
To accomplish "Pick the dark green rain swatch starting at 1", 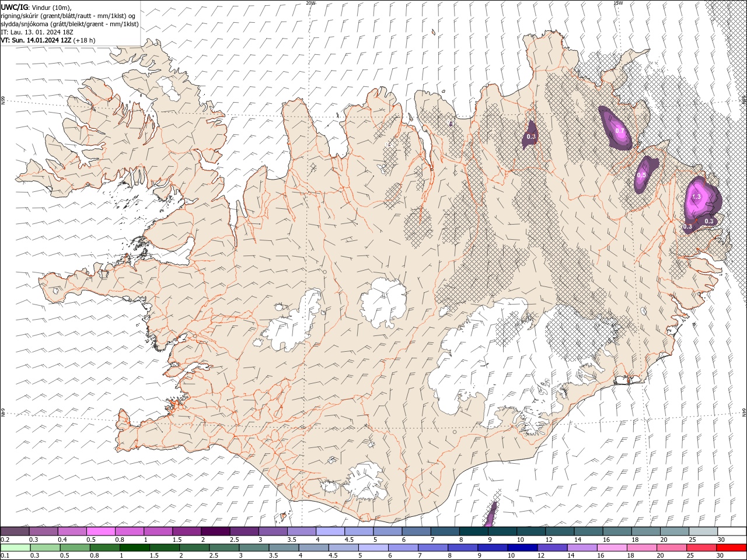I will [x=134, y=547].
